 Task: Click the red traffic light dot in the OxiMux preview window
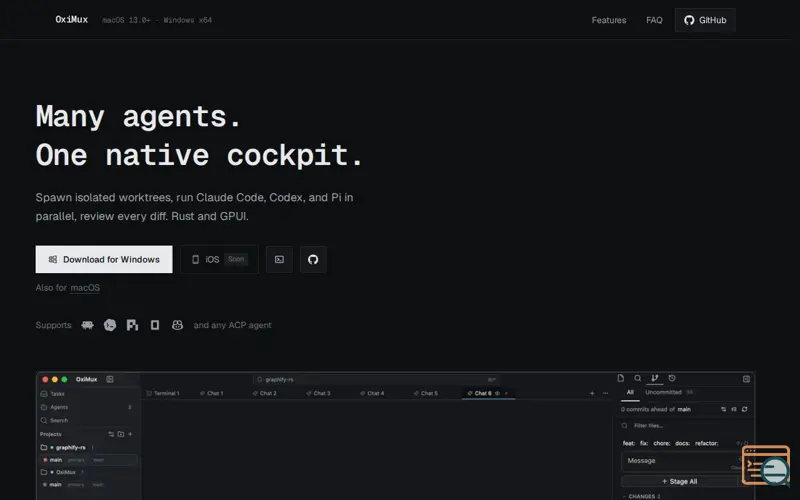coord(45,380)
